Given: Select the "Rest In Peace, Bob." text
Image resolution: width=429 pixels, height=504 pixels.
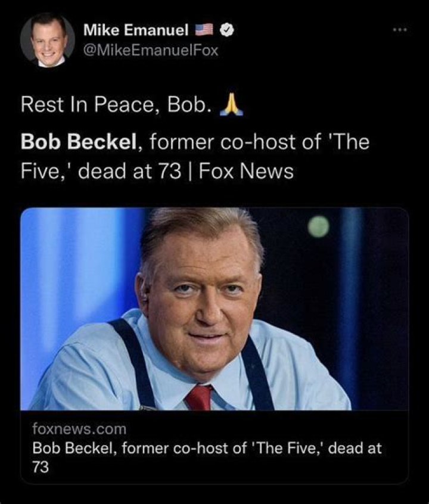Looking at the screenshot, I should (x=116, y=105).
